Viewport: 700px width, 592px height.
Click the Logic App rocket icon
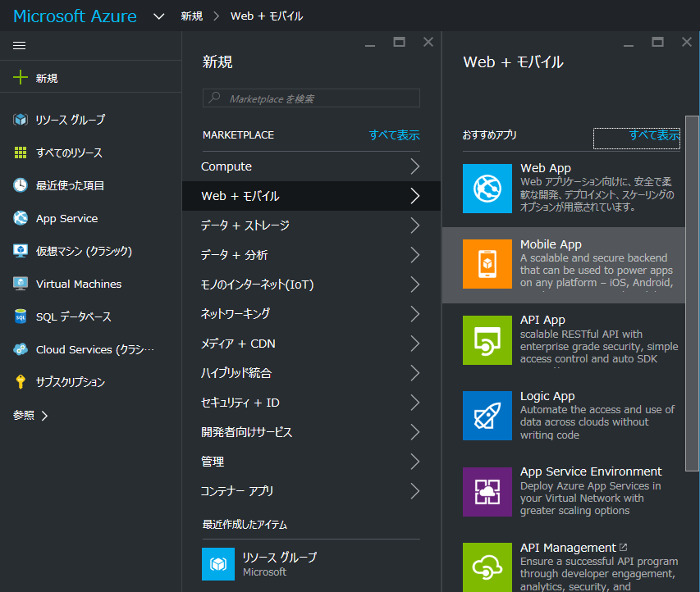[x=487, y=416]
